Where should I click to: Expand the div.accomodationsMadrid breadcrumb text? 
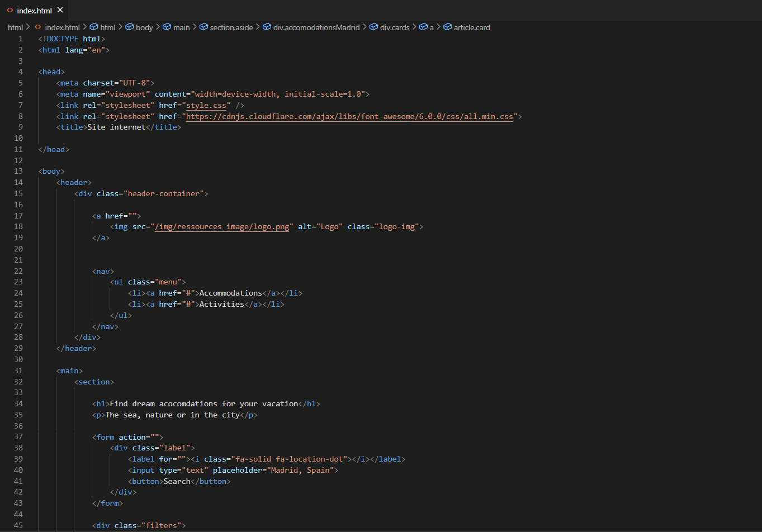[x=316, y=27]
